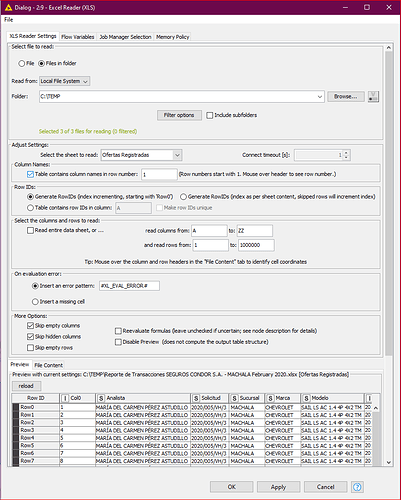Click the S type icon of Modelo column
The width and height of the screenshot is (401, 500).
[306, 398]
